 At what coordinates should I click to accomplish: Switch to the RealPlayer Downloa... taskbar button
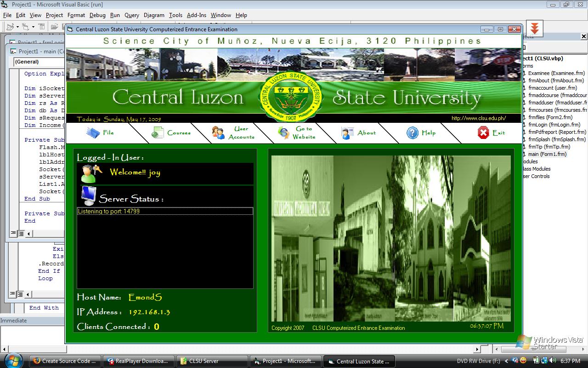(139, 361)
